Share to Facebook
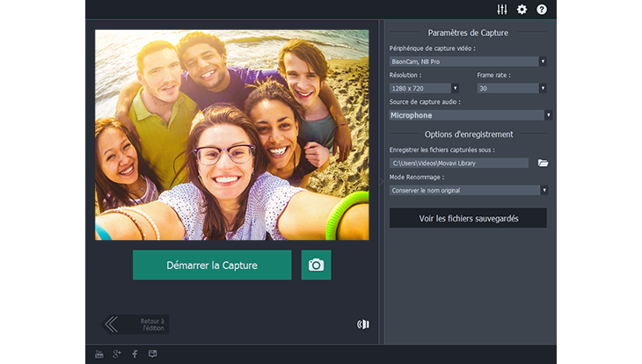The width and height of the screenshot is (642, 364). click(x=135, y=354)
